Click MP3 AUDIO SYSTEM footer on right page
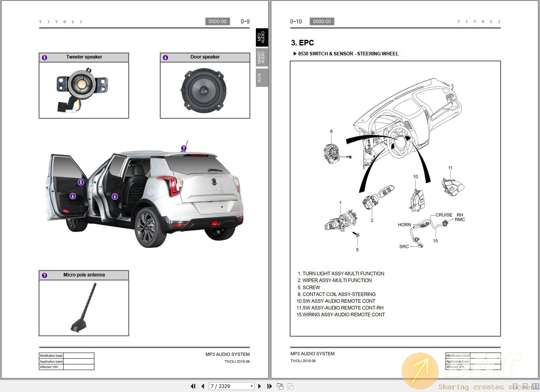 tap(312, 354)
